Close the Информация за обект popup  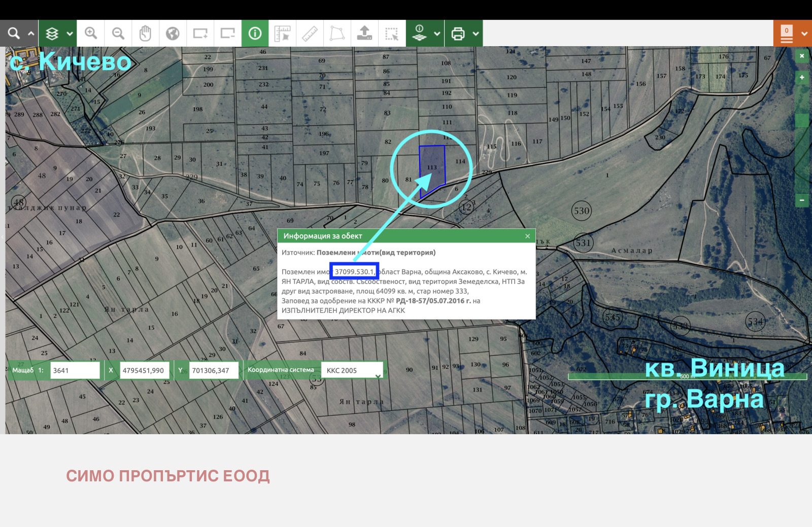point(528,235)
